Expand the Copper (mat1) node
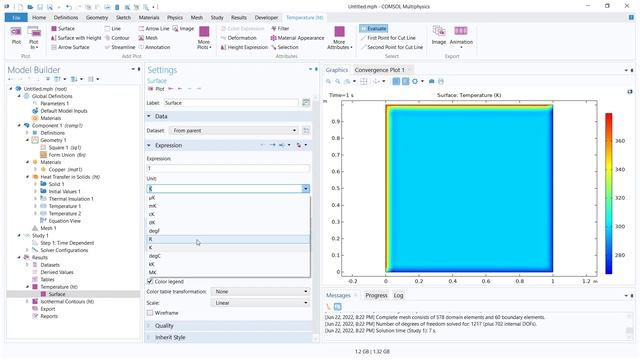The width and height of the screenshot is (640, 360). [x=36, y=169]
